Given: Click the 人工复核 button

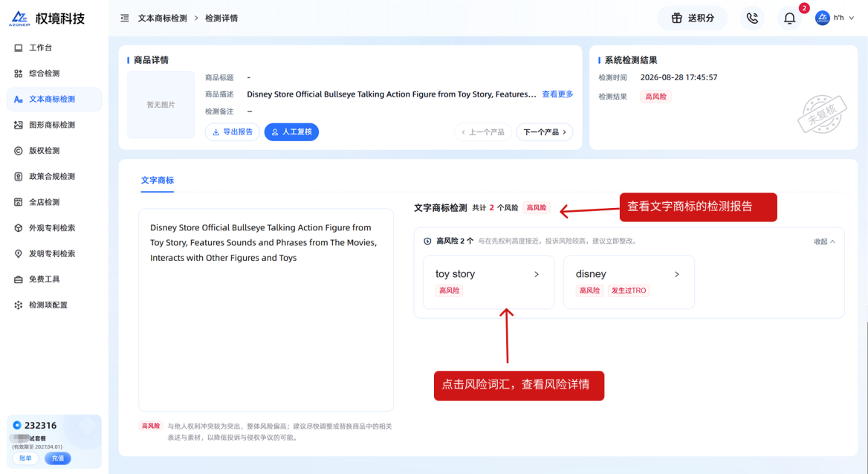Looking at the screenshot, I should point(291,132).
